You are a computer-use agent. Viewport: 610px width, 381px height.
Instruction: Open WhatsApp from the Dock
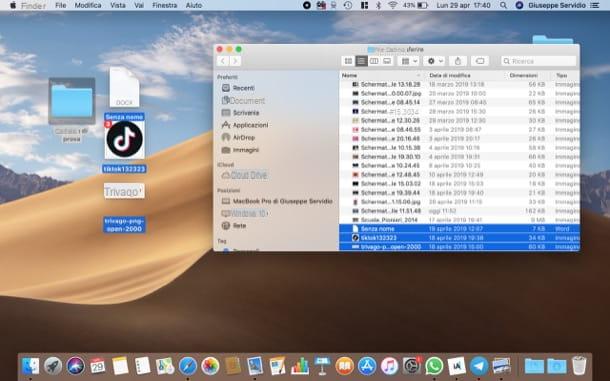click(x=434, y=366)
